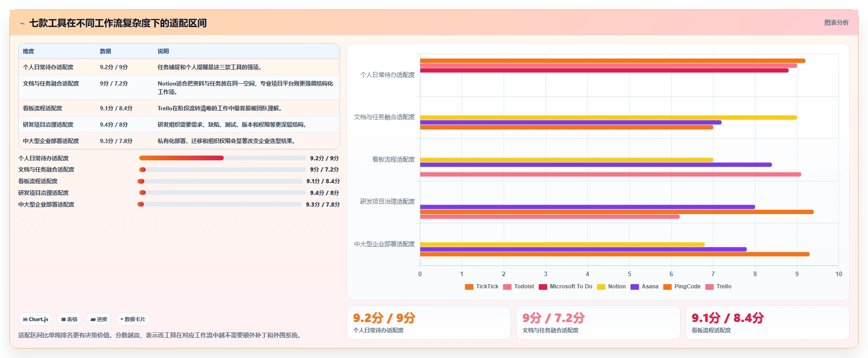The image size is (868, 358).
Task: Click the orange PingCode bar in 中大型企业部署适配度
Action: [x=615, y=254]
